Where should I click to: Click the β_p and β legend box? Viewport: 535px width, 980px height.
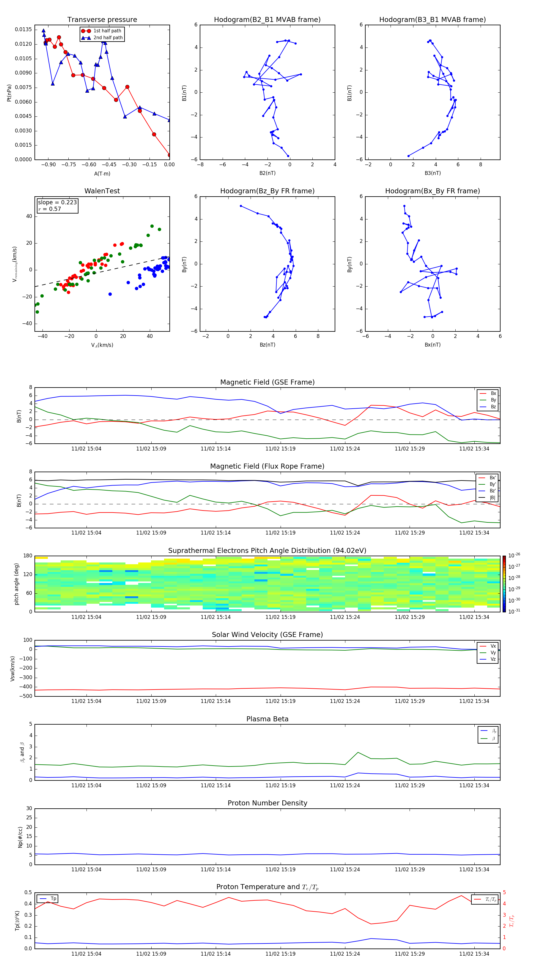pos(488,735)
